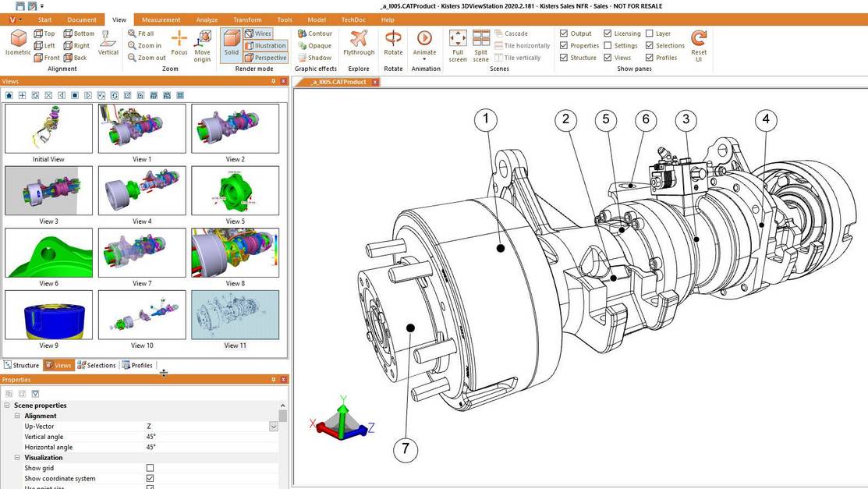Apply Opaque graphic effect
Image resolution: width=868 pixels, height=489 pixels.
tap(314, 45)
